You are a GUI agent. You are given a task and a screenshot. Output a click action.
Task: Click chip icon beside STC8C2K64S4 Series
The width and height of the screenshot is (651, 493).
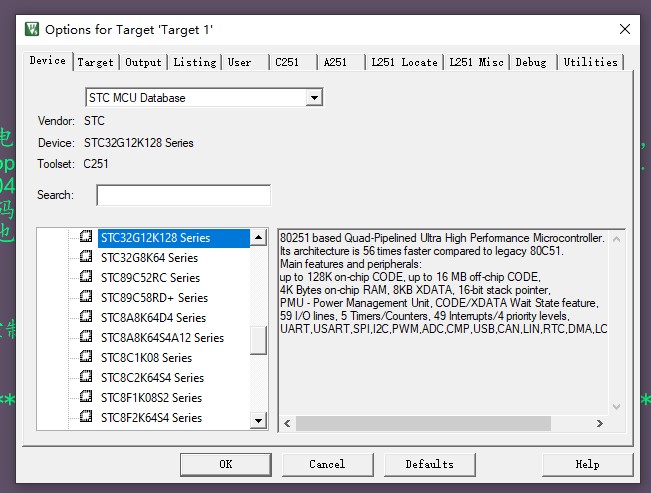[x=86, y=376]
